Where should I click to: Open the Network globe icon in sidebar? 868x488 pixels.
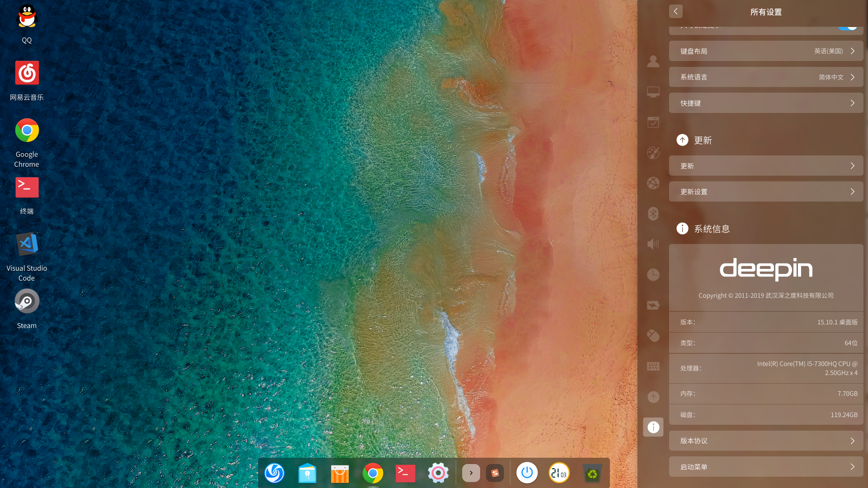point(653,183)
